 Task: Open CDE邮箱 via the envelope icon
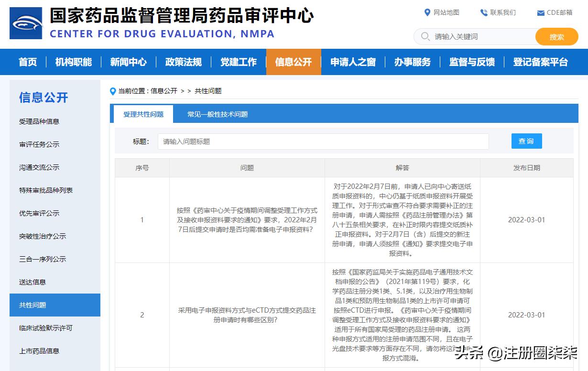[540, 12]
